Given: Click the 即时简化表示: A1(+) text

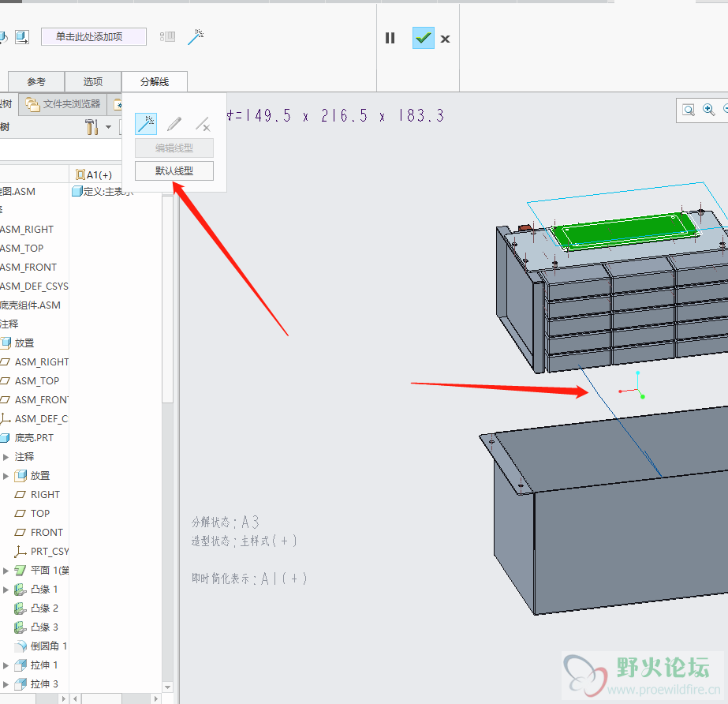Looking at the screenshot, I should tap(249, 579).
